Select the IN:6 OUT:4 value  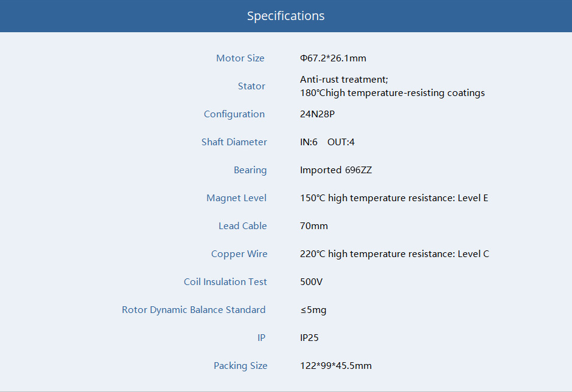[x=327, y=142]
